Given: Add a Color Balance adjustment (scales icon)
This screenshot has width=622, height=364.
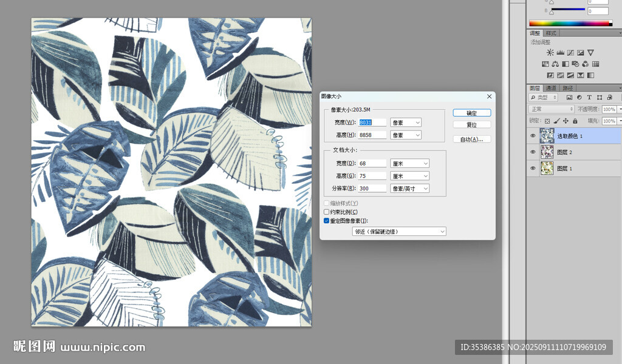Looking at the screenshot, I should tap(555, 64).
